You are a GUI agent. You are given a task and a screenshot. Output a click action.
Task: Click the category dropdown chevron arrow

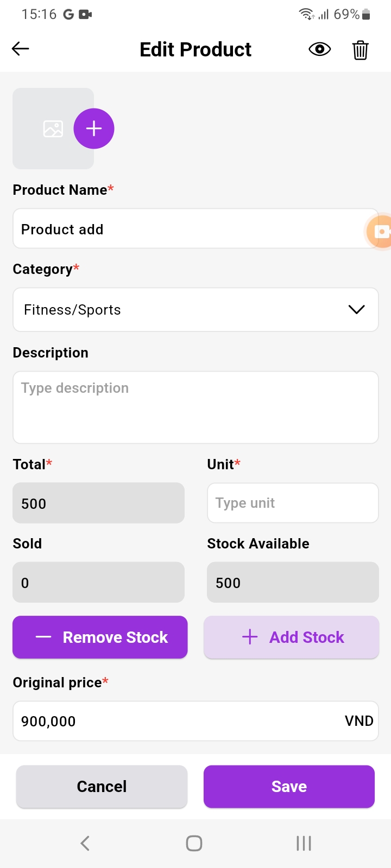tap(356, 310)
